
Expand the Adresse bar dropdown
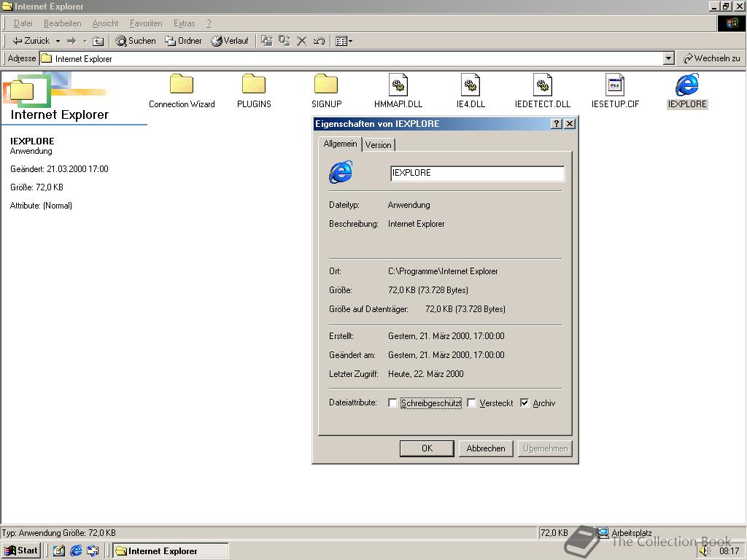point(669,58)
